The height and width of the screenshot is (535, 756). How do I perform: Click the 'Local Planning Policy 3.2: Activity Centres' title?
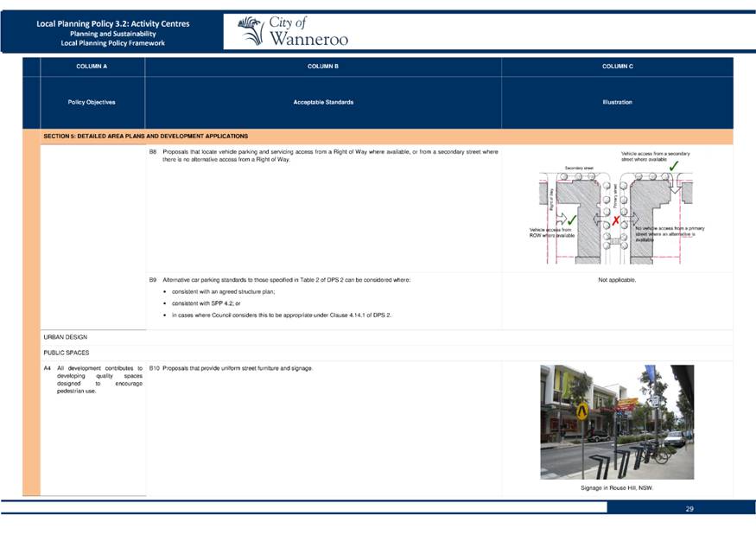[x=113, y=23]
